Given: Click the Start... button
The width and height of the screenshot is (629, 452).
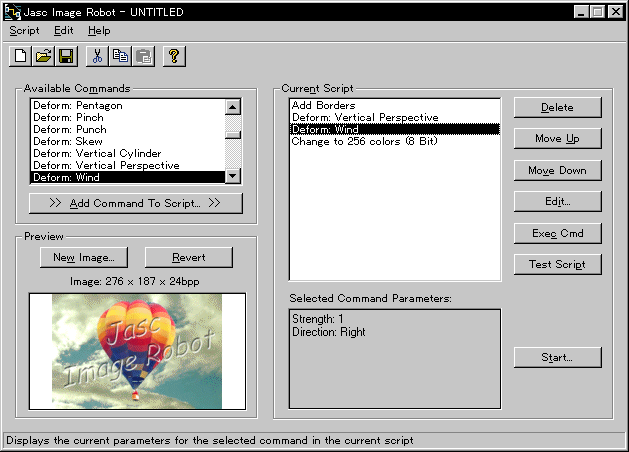Looking at the screenshot, I should pos(558,357).
